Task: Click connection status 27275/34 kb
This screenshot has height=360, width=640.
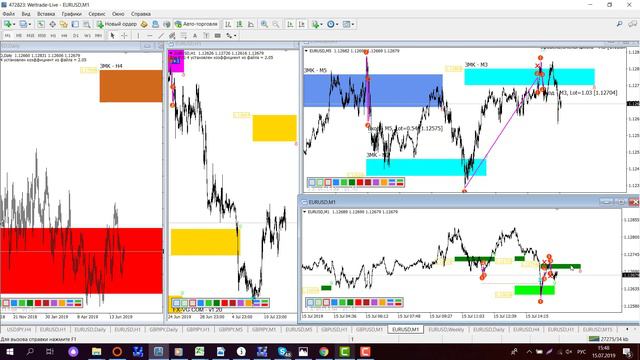Action: (x=609, y=339)
